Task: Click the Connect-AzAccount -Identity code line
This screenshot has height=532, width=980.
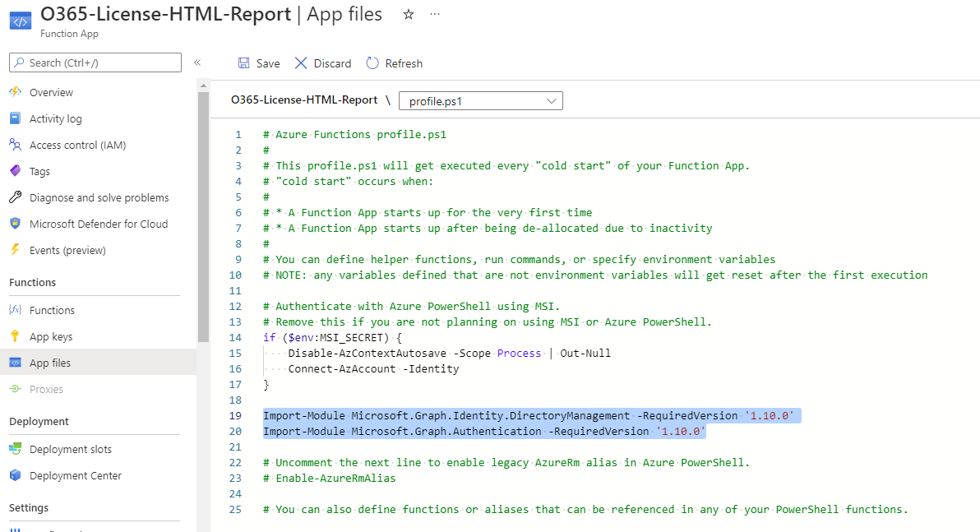Action: [x=373, y=369]
